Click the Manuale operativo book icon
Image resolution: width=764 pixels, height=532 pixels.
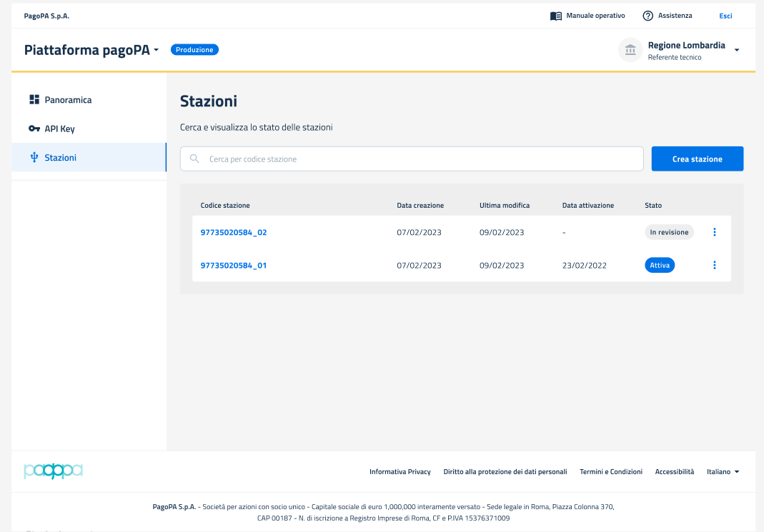coord(555,16)
